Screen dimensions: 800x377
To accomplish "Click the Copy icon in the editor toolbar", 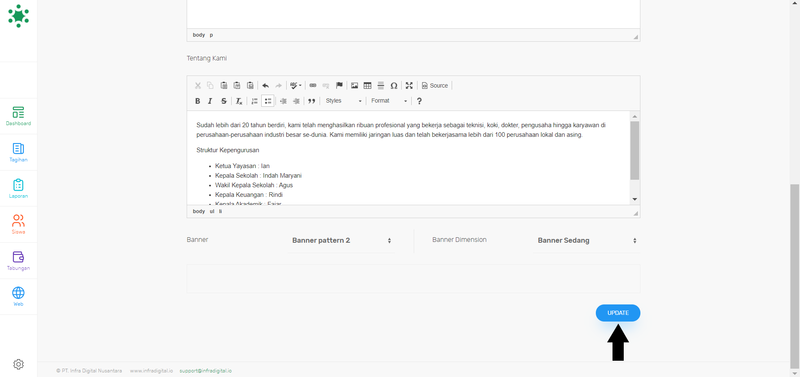I will (x=210, y=86).
